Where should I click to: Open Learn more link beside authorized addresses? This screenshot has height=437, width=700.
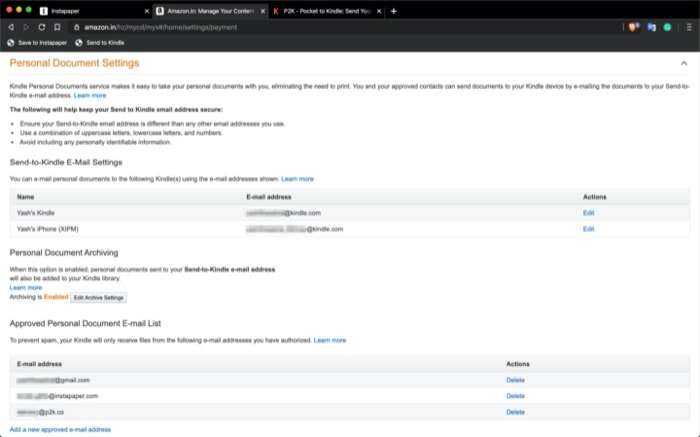[330, 340]
